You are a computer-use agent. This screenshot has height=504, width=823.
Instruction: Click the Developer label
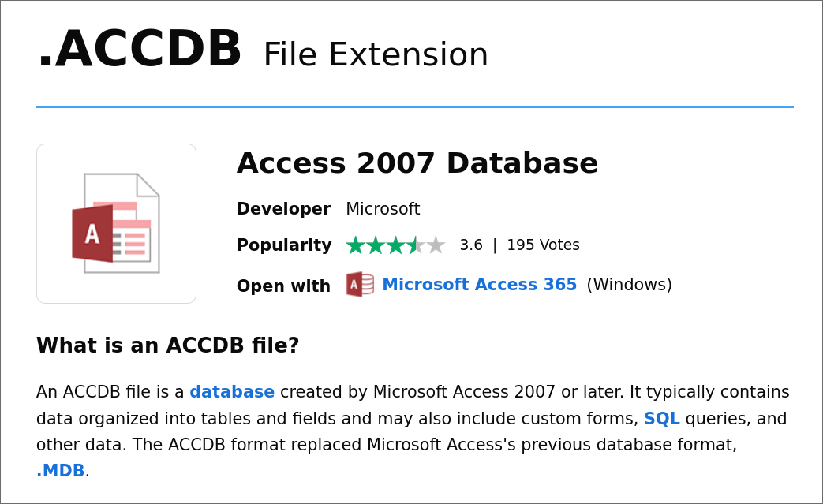pos(283,209)
